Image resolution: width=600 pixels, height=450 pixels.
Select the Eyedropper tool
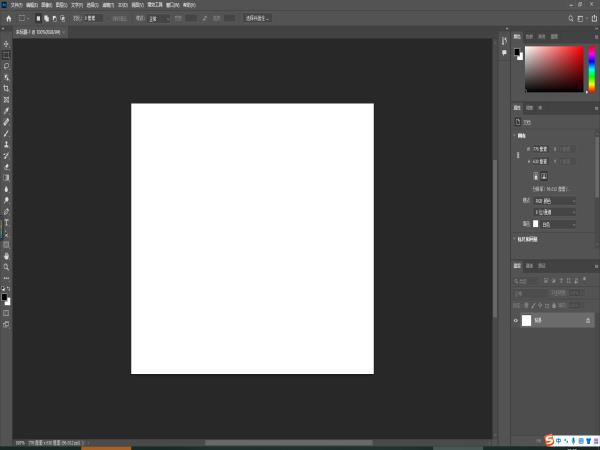click(x=6, y=110)
